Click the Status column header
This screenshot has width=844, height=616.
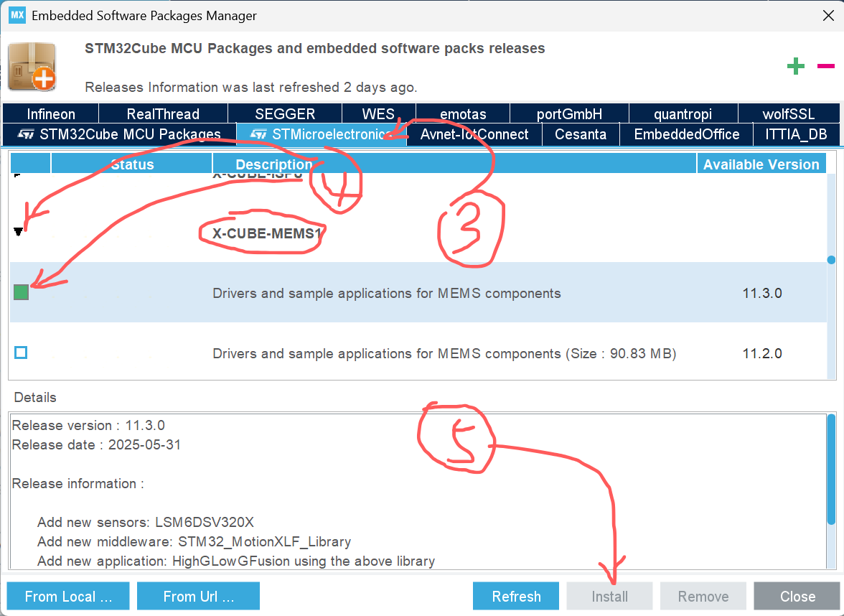click(132, 164)
